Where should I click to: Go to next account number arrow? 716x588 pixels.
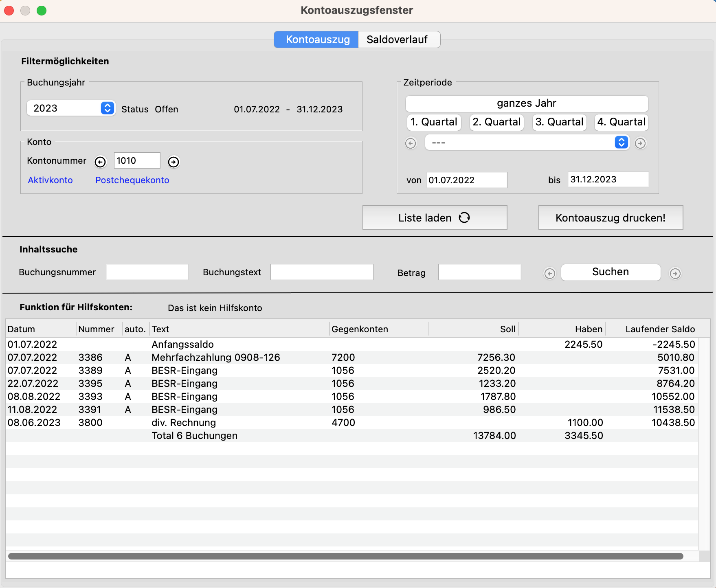click(174, 162)
